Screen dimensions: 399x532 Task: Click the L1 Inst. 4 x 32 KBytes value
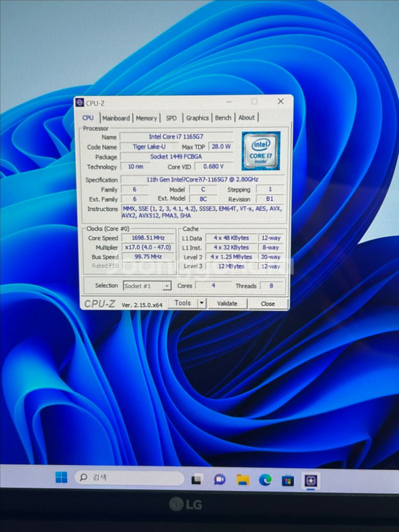coord(231,247)
